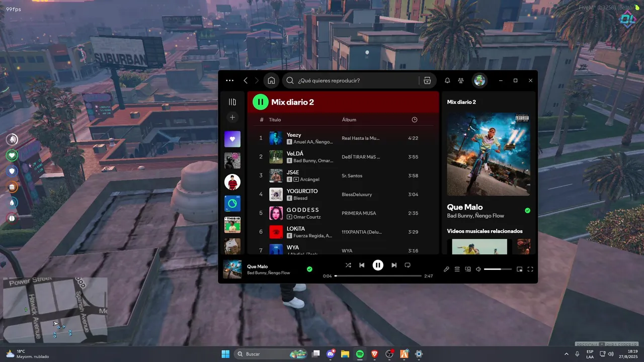Click the Spotify icon in the taskbar
644x362 pixels.
pos(360,354)
